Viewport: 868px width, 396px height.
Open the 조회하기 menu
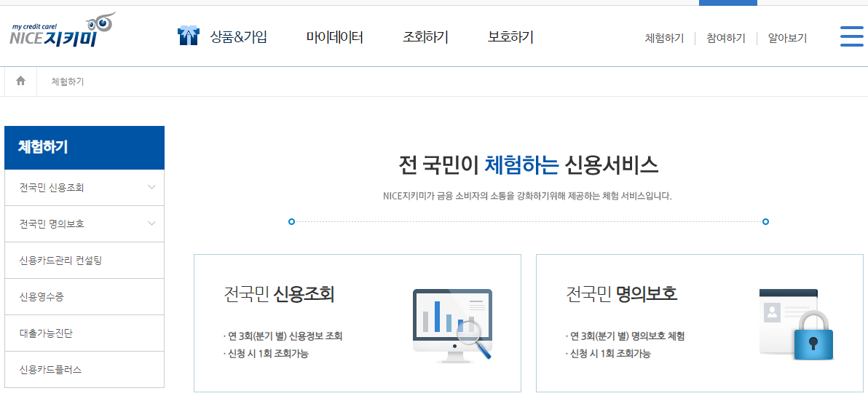425,37
